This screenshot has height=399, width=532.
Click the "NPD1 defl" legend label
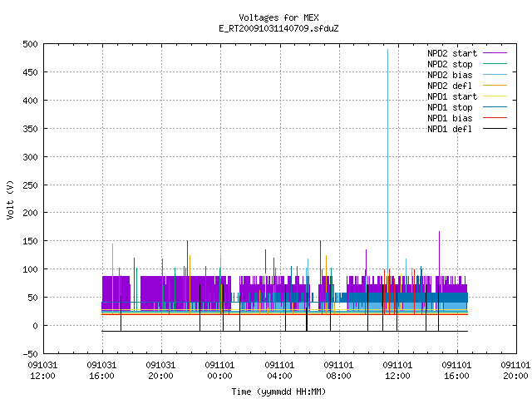tap(450, 130)
